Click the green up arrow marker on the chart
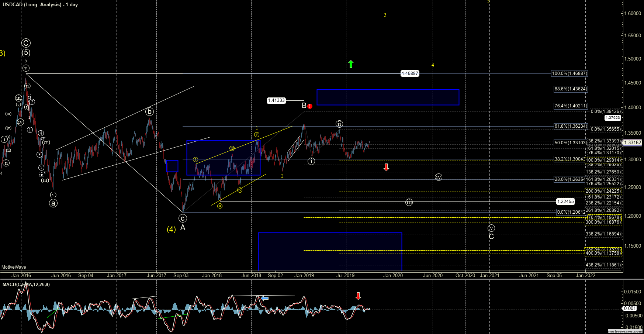Image resolution: width=644 pixels, height=334 pixels. pyautogui.click(x=351, y=64)
